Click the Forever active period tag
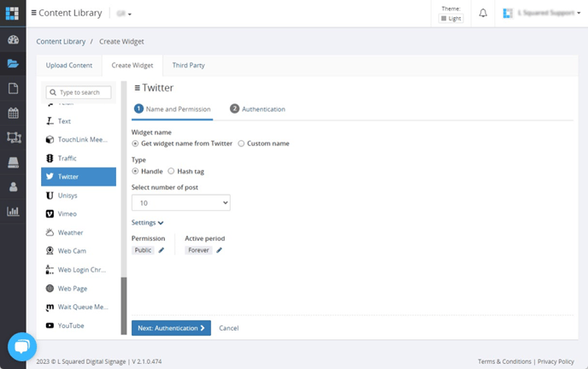The width and height of the screenshot is (588, 369). point(198,250)
